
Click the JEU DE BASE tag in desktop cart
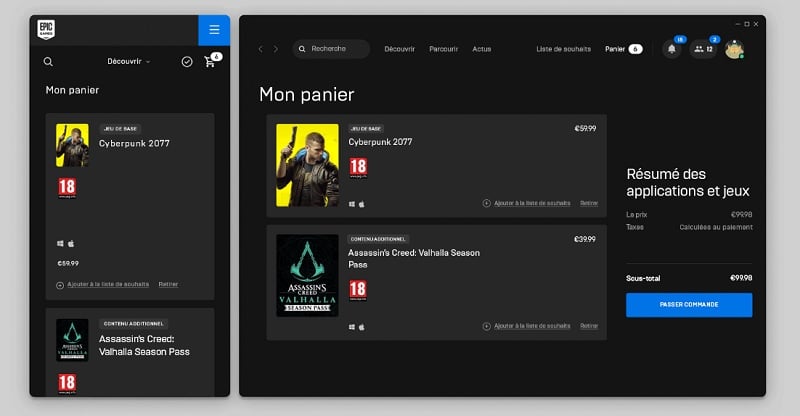click(366, 129)
